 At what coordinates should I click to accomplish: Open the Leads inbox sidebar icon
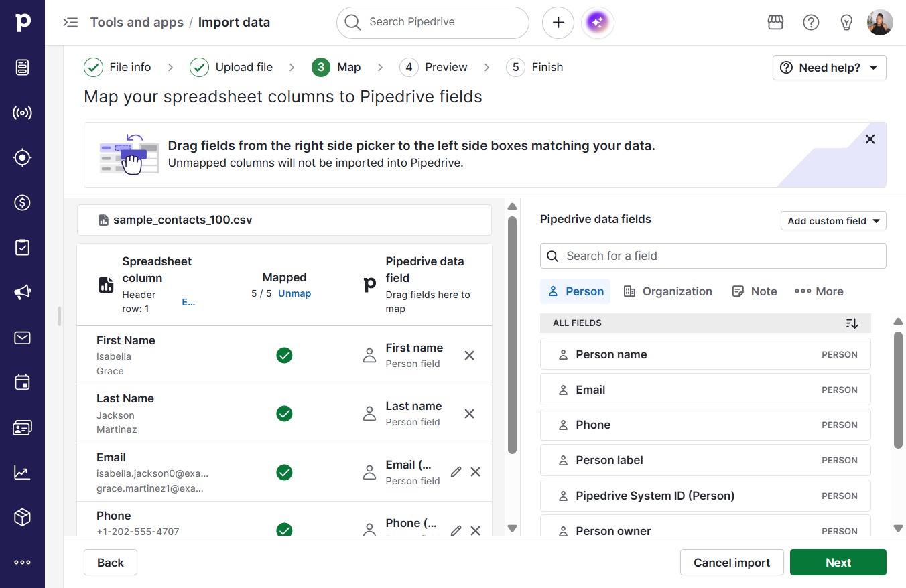coord(22,67)
